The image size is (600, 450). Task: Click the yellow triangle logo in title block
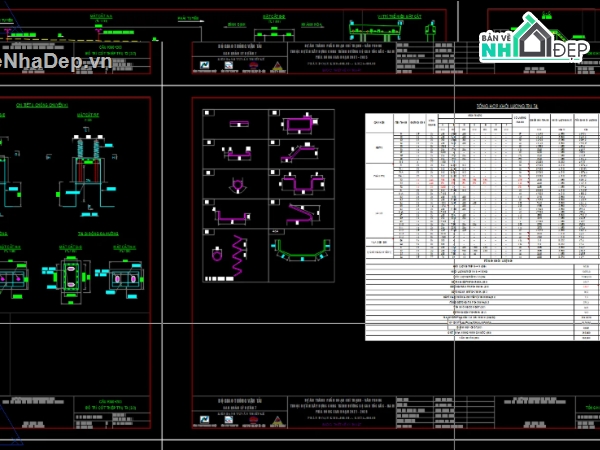tap(275, 63)
